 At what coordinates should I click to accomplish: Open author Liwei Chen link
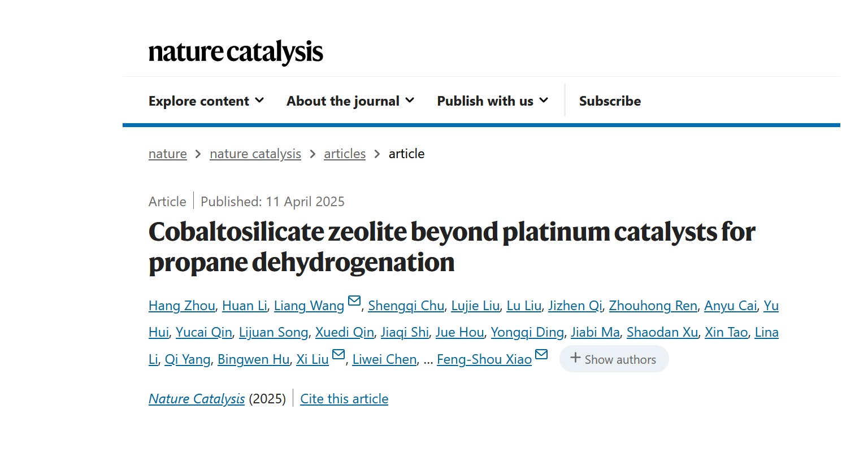(x=384, y=359)
